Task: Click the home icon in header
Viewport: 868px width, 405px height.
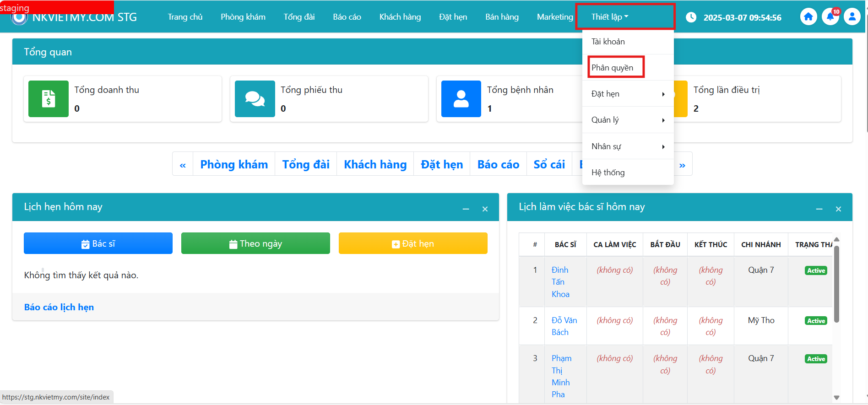Action: coord(808,17)
